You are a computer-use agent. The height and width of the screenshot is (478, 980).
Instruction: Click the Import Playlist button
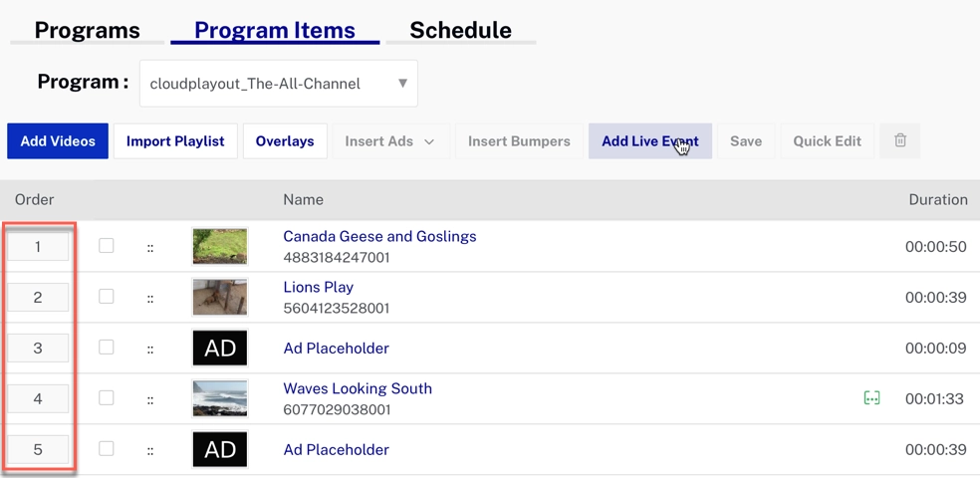(175, 141)
